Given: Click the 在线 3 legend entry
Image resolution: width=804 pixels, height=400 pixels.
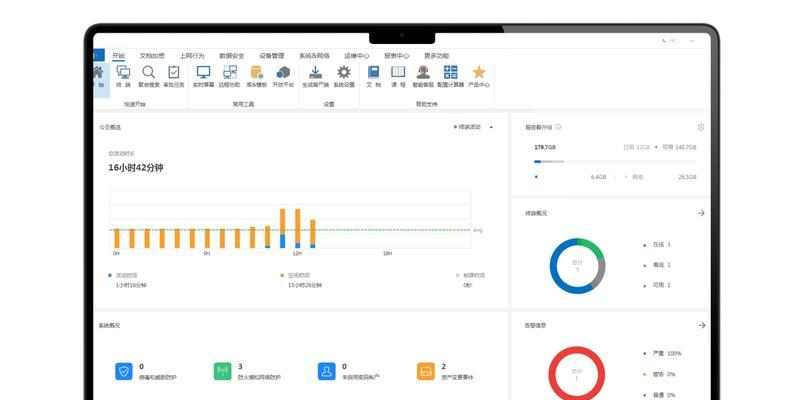Looking at the screenshot, I should pyautogui.click(x=657, y=245).
